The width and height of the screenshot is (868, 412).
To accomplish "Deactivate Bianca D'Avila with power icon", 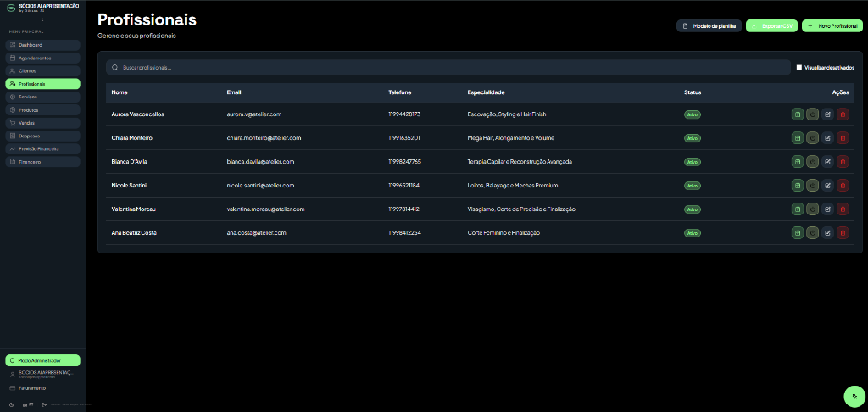I will (812, 162).
